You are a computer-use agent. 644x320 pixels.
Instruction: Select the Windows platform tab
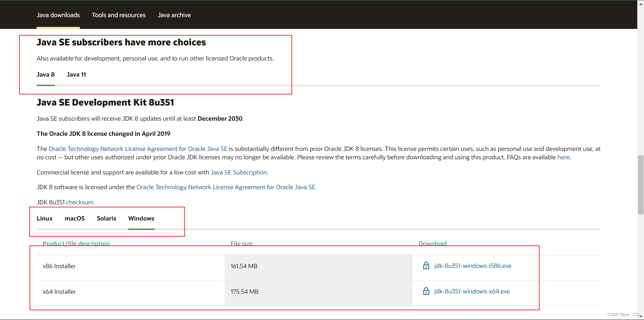141,218
